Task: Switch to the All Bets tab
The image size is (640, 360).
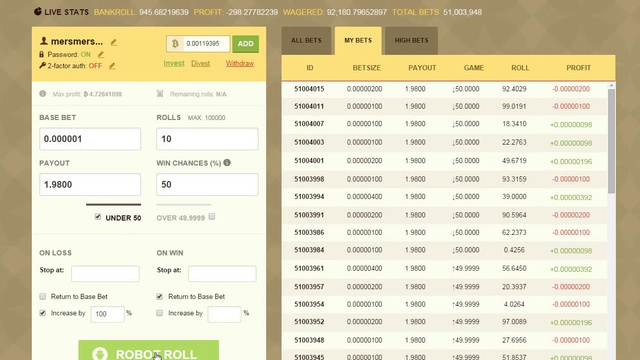Action: pos(306,40)
